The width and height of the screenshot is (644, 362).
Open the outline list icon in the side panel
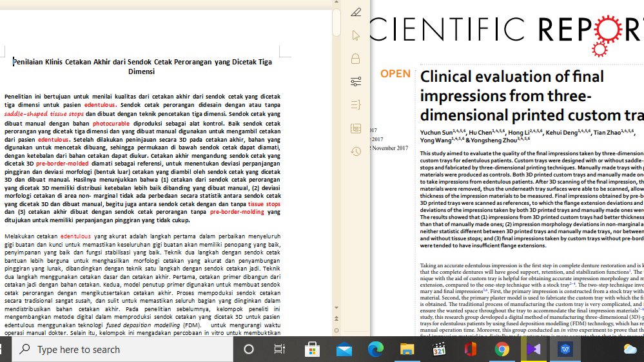coord(356,105)
